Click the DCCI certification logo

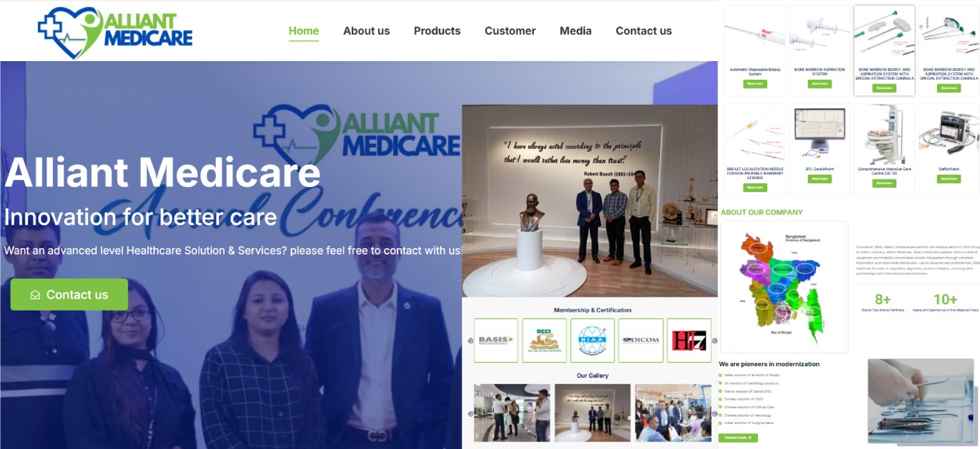coord(544,340)
